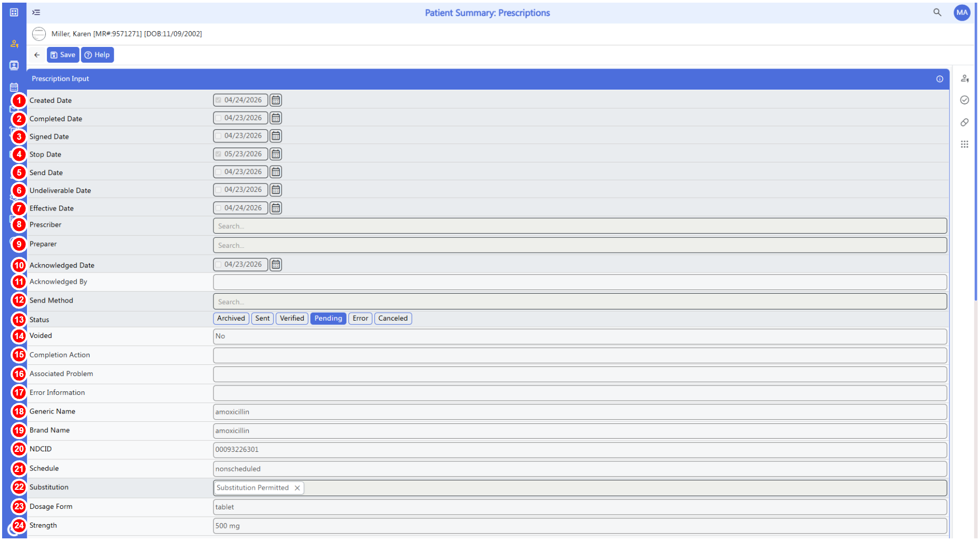Set status to Sent
The height and width of the screenshot is (541, 980).
click(263, 318)
